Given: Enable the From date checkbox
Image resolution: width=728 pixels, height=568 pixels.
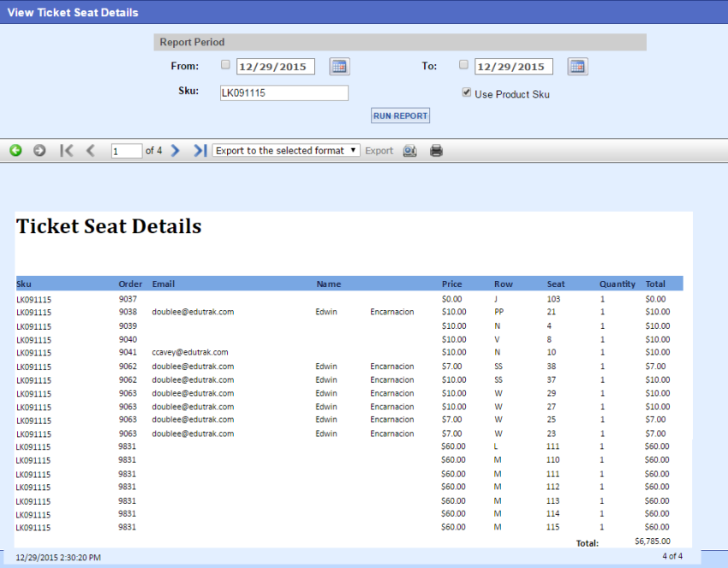Looking at the screenshot, I should [x=225, y=64].
